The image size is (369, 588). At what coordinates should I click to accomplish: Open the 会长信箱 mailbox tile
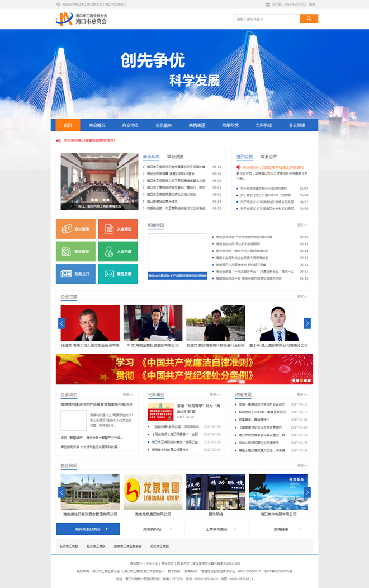75,229
